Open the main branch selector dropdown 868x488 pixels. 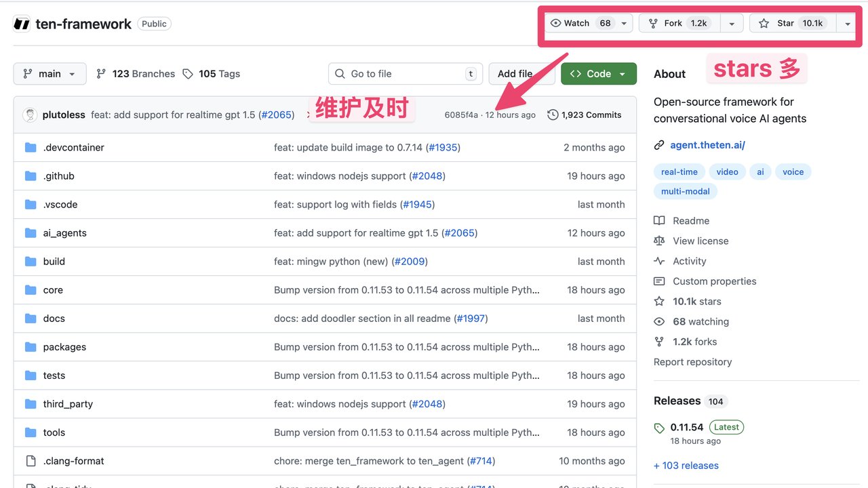click(x=50, y=73)
